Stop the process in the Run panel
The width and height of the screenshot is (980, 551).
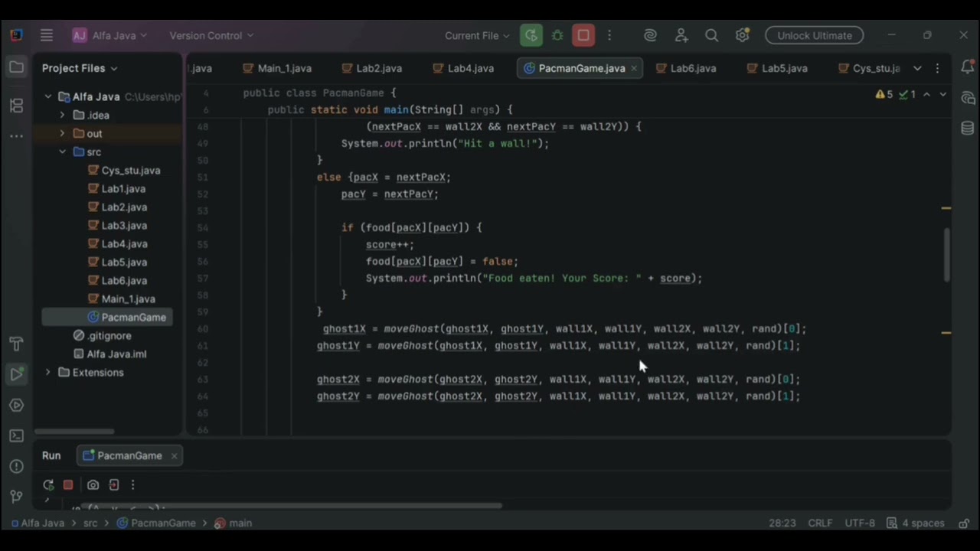click(68, 484)
